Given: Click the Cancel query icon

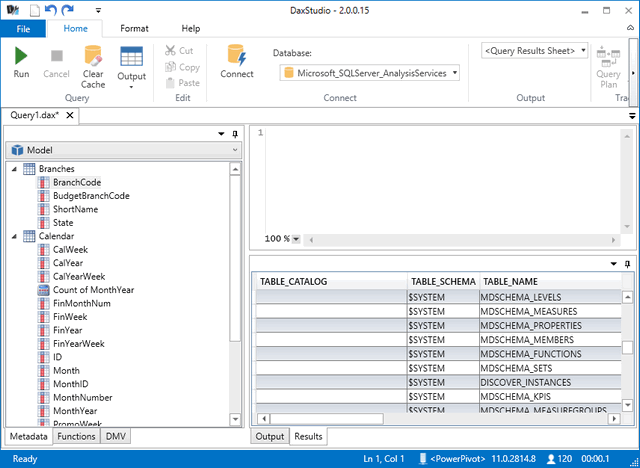Looking at the screenshot, I should [56, 56].
